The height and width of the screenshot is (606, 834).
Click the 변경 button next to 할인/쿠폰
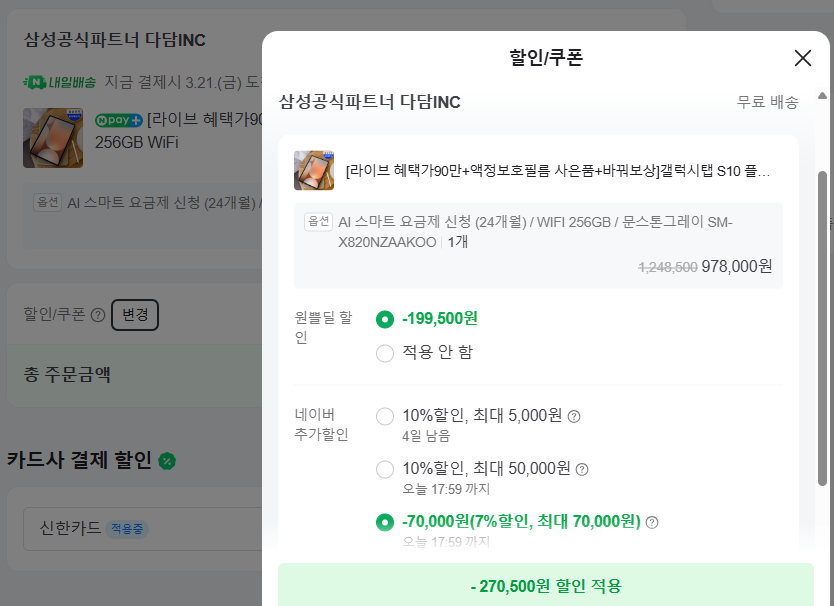pyautogui.click(x=135, y=315)
